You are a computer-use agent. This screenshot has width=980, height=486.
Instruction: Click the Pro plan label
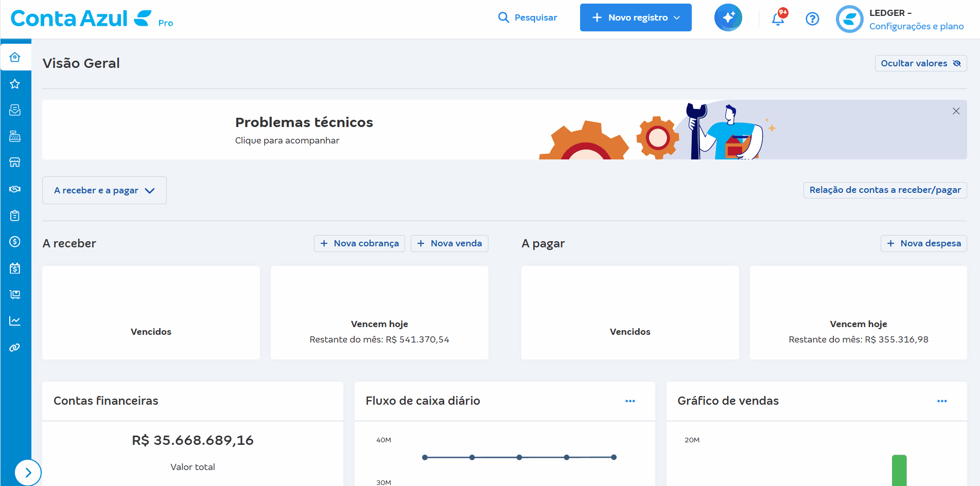(x=166, y=23)
